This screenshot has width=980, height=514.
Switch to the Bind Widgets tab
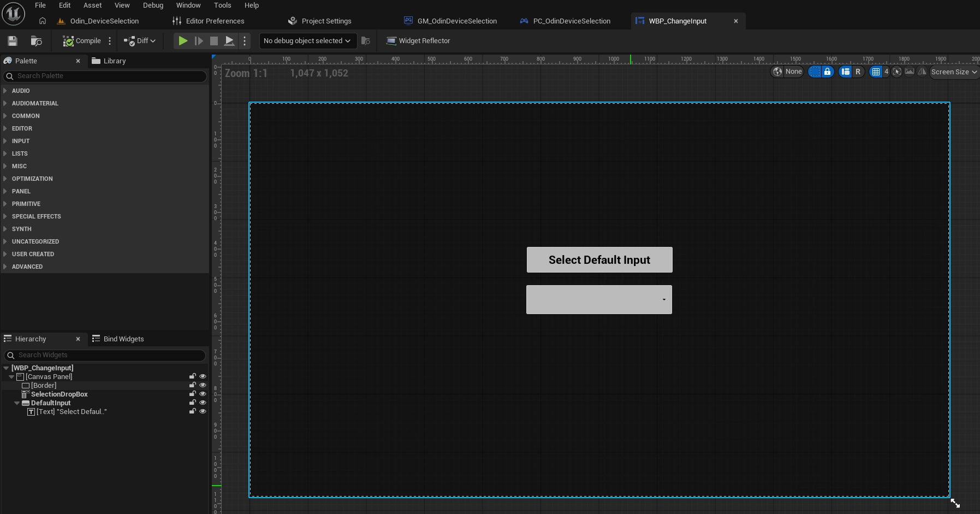click(118, 339)
